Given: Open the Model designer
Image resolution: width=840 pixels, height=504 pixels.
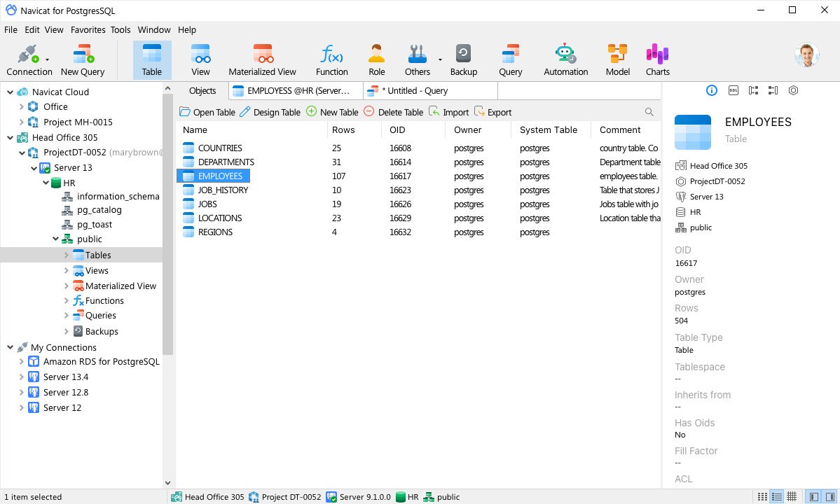Looking at the screenshot, I should coord(617,59).
